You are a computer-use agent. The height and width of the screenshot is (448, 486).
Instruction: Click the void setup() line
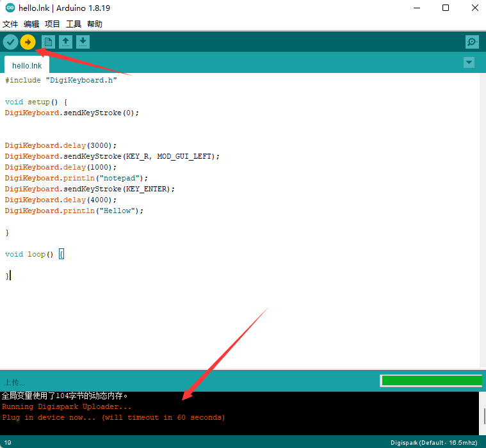[36, 102]
